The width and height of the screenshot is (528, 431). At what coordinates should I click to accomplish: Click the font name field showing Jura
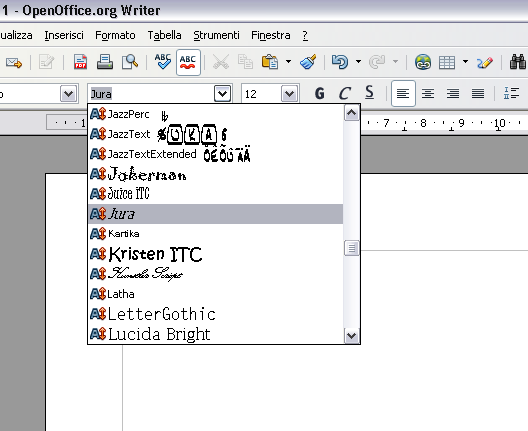pos(151,94)
